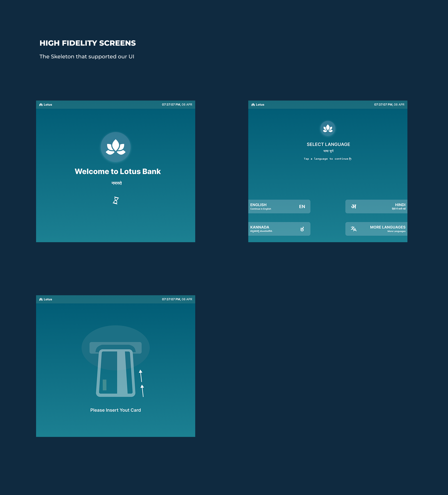Screen dimensions: 448x495
Task: Click the timestamp on the card screen header
Action: click(177, 299)
